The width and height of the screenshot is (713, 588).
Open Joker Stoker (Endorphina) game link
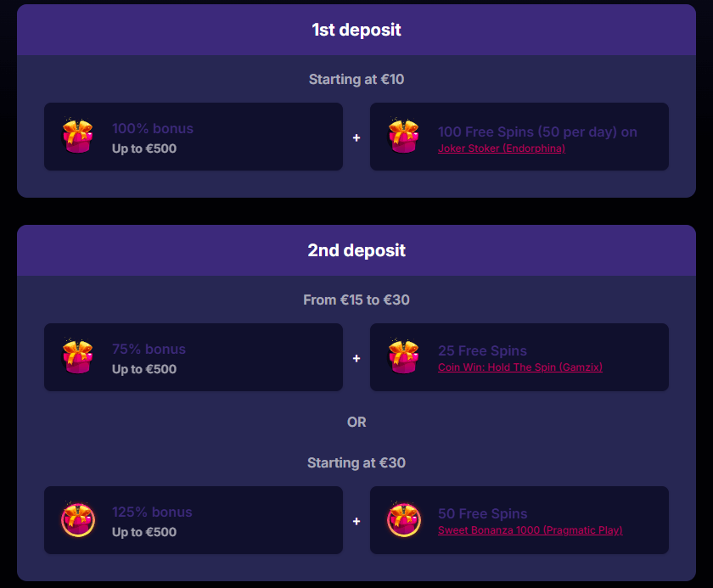click(x=501, y=148)
